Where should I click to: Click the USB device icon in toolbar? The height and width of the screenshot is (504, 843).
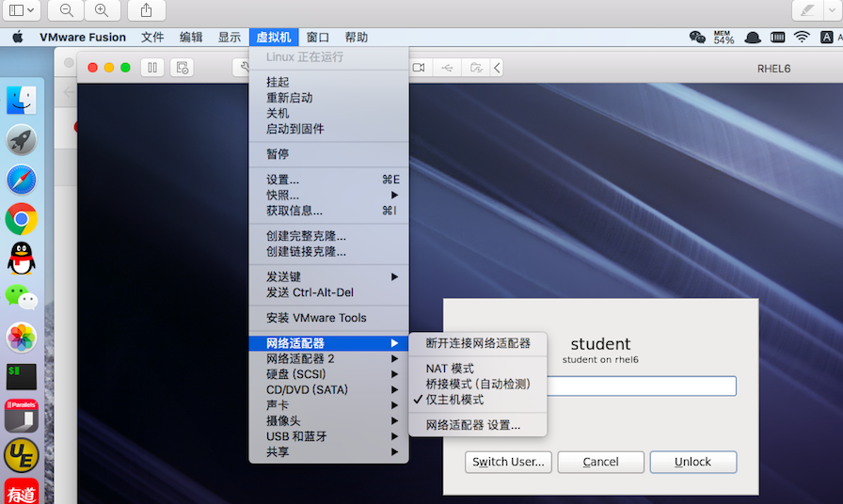tap(448, 68)
